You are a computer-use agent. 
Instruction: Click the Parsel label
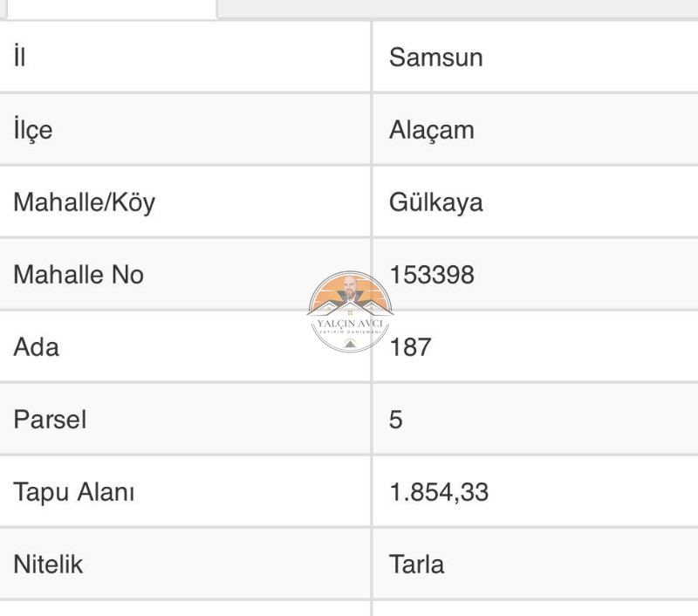[x=50, y=420]
